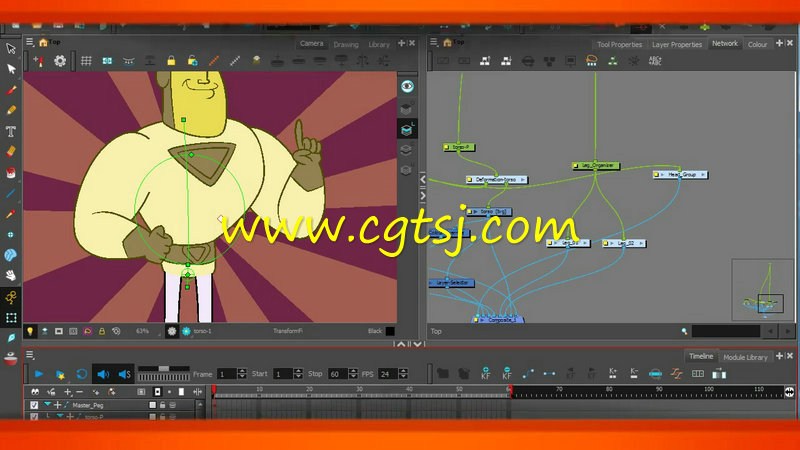Play the animation

point(39,374)
